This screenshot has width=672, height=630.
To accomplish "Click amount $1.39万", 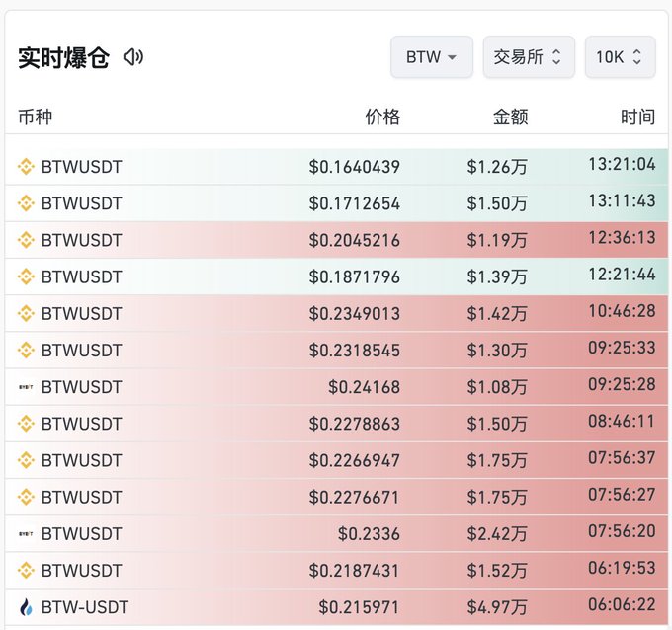I will point(497,276).
